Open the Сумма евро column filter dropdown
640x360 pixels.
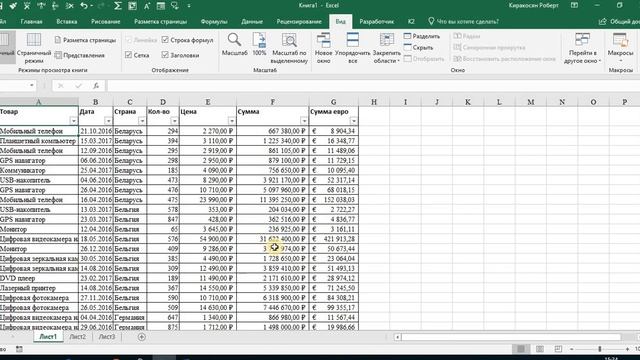[x=353, y=121]
